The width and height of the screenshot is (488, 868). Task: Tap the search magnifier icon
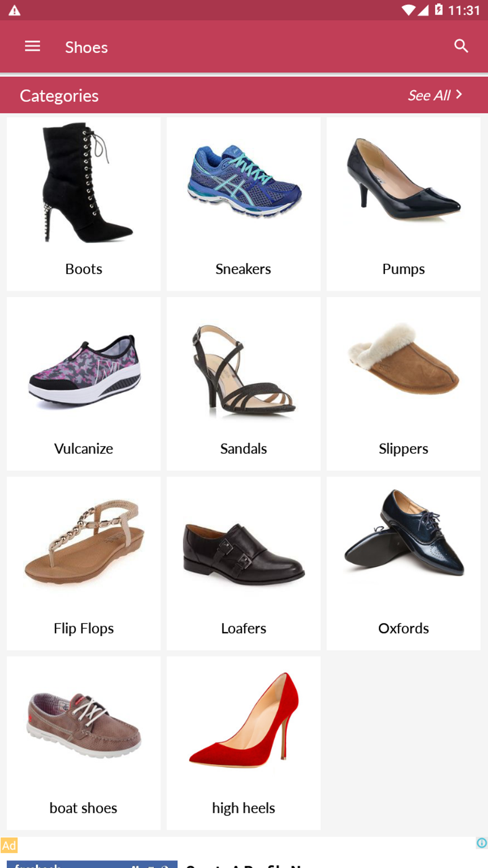point(461,46)
